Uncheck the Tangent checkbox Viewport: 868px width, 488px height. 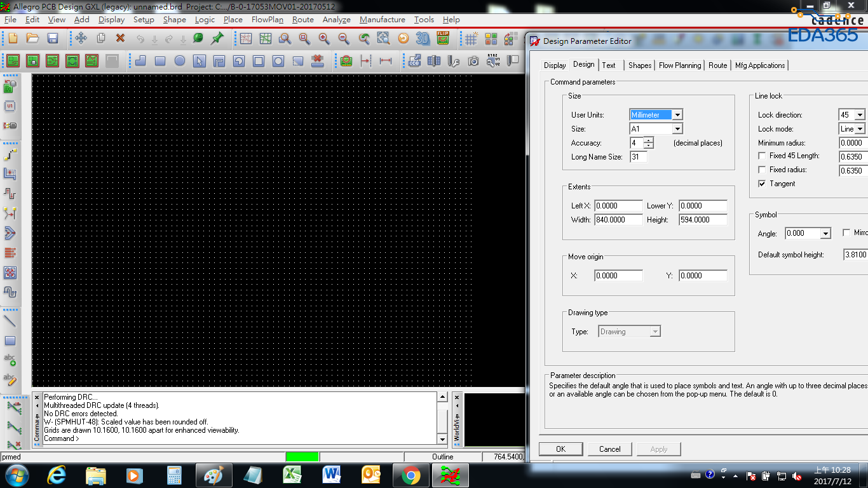[x=762, y=184]
